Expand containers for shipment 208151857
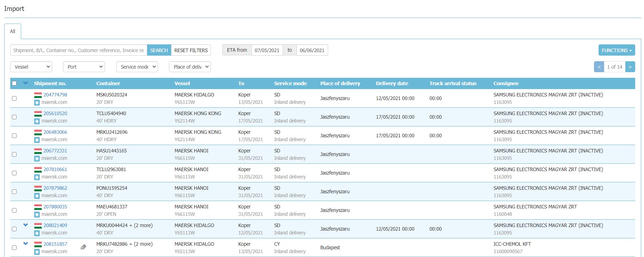The width and height of the screenshot is (644, 257). click(25, 243)
